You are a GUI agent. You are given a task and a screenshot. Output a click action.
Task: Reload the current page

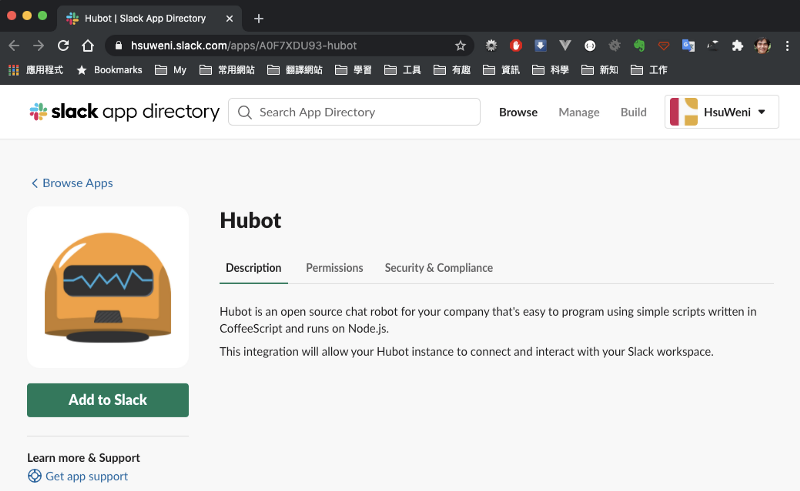(x=63, y=46)
